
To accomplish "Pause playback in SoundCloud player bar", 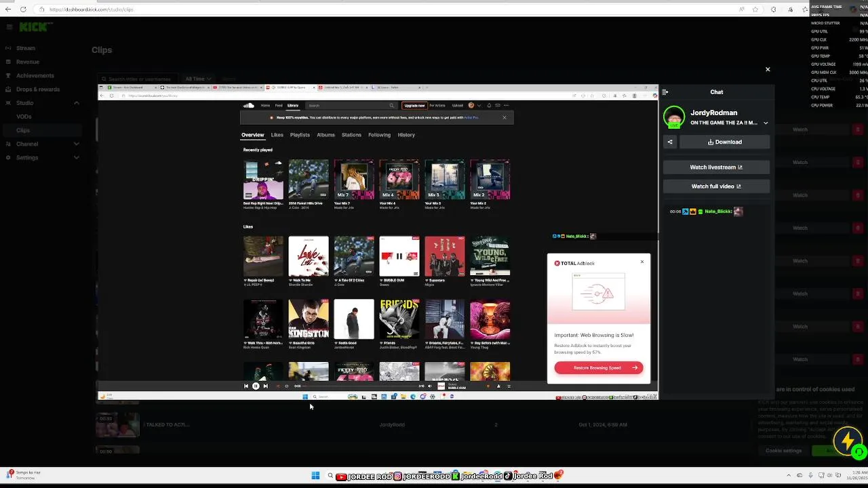I will point(256,386).
